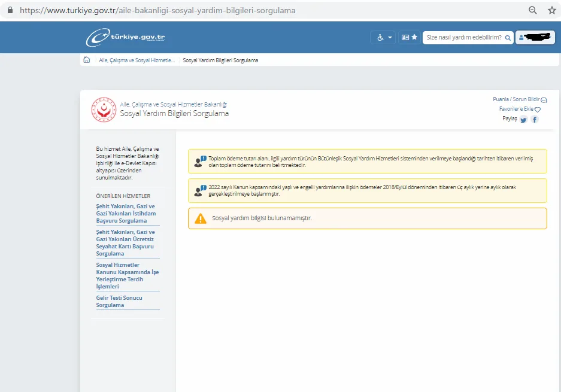This screenshot has width=561, height=392.
Task: Click 'Favoriler'e Ekle' link
Action: [x=520, y=109]
